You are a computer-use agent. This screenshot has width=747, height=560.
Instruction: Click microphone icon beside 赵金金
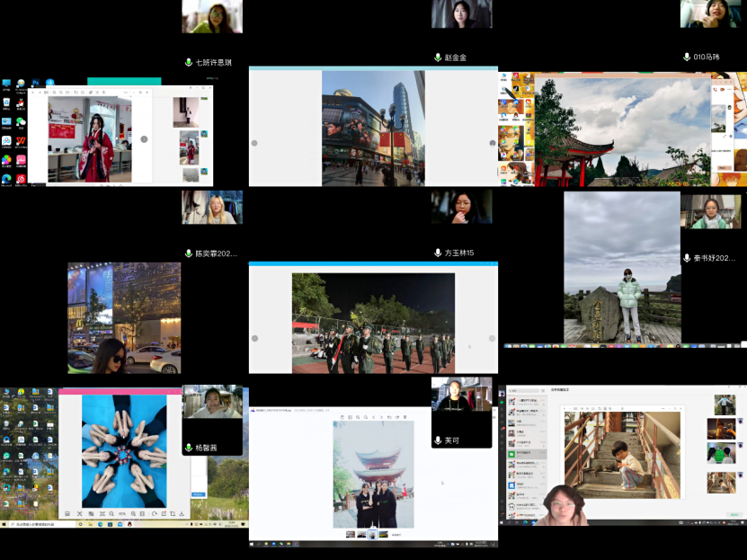click(438, 57)
